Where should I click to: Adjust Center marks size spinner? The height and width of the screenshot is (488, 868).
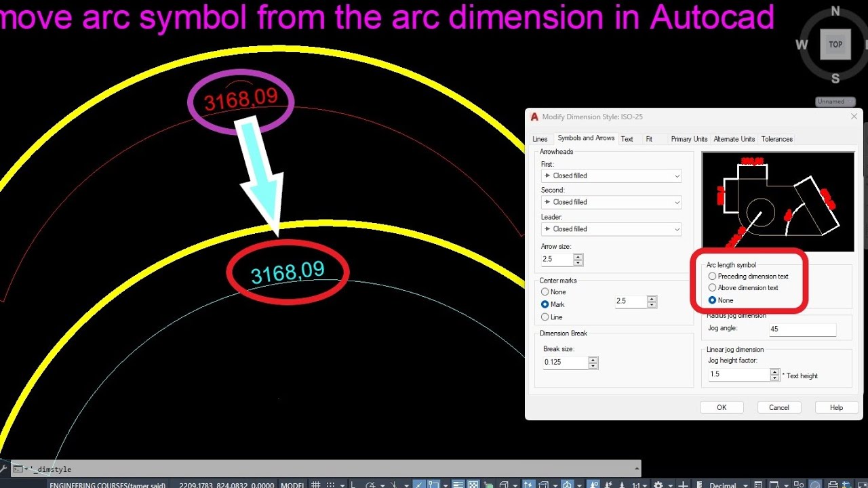coord(652,302)
